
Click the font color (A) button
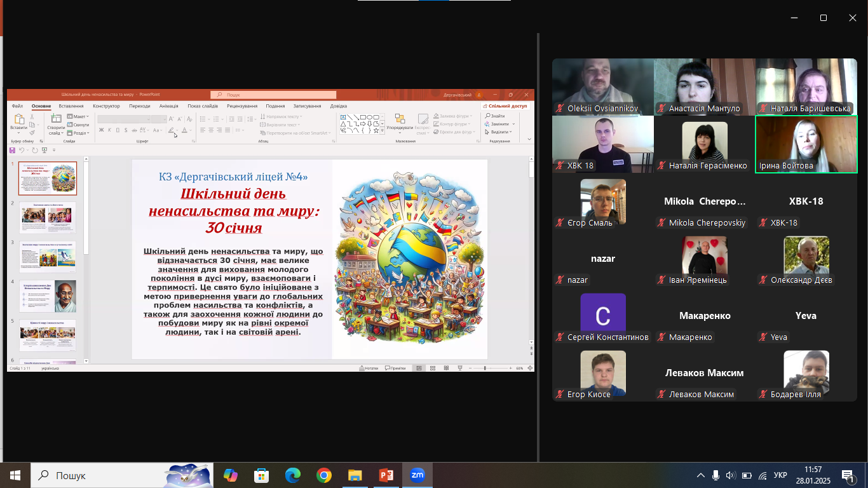(x=184, y=130)
